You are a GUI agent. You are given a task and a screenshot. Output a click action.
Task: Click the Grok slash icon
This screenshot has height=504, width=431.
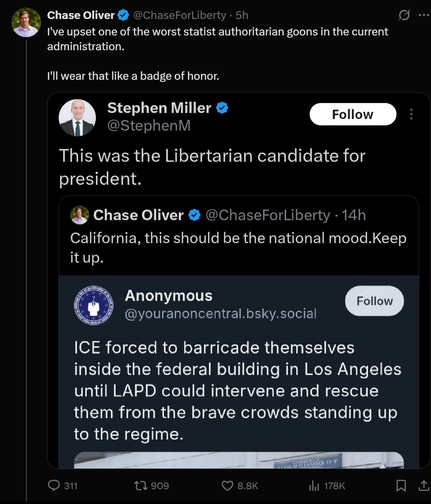click(x=404, y=16)
